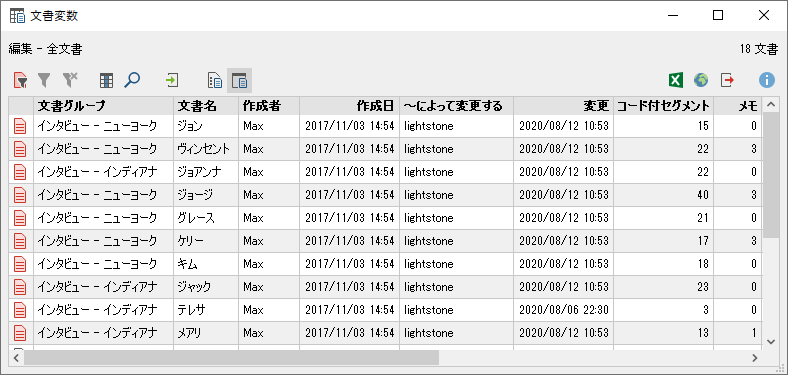Click document icon in グレース row

[20, 218]
